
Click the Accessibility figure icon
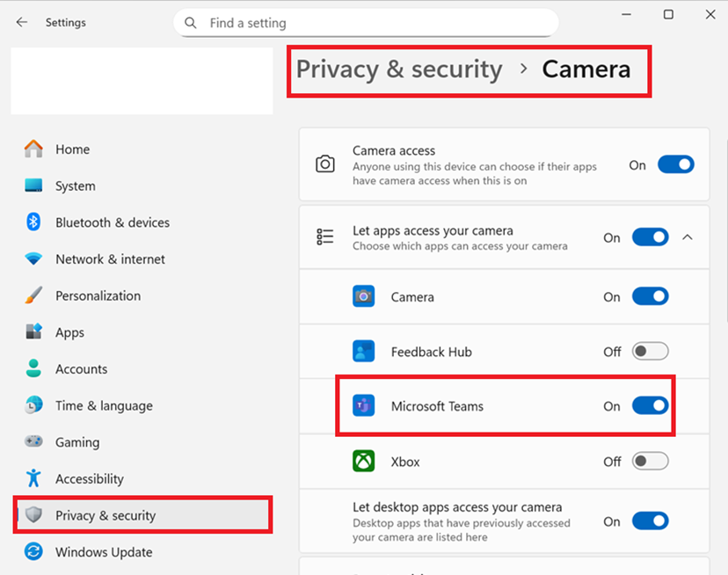33,478
